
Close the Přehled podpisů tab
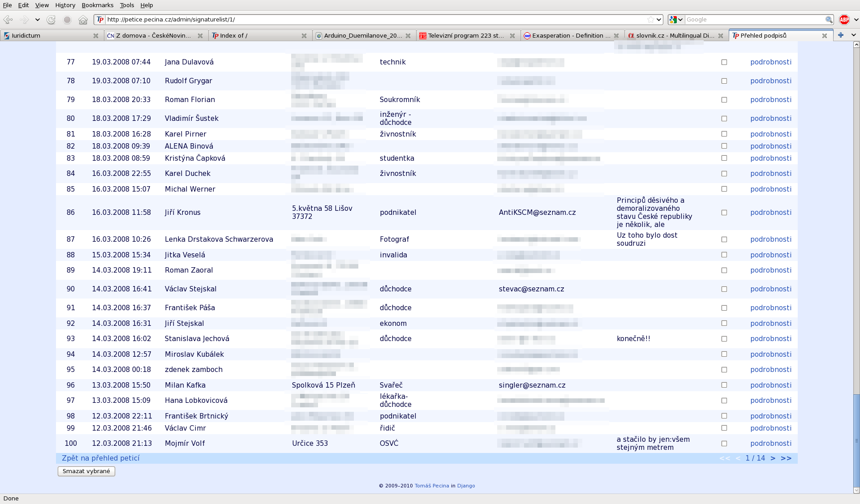click(x=825, y=36)
